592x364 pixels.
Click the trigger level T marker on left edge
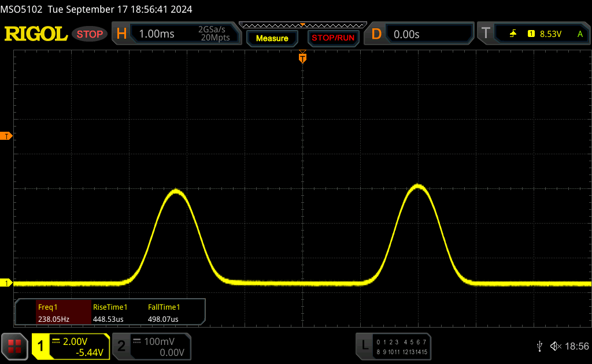tap(6, 136)
